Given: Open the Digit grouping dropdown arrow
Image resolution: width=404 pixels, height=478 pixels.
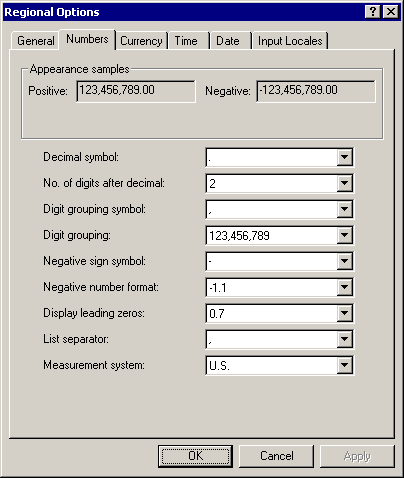Looking at the screenshot, I should click(x=344, y=235).
